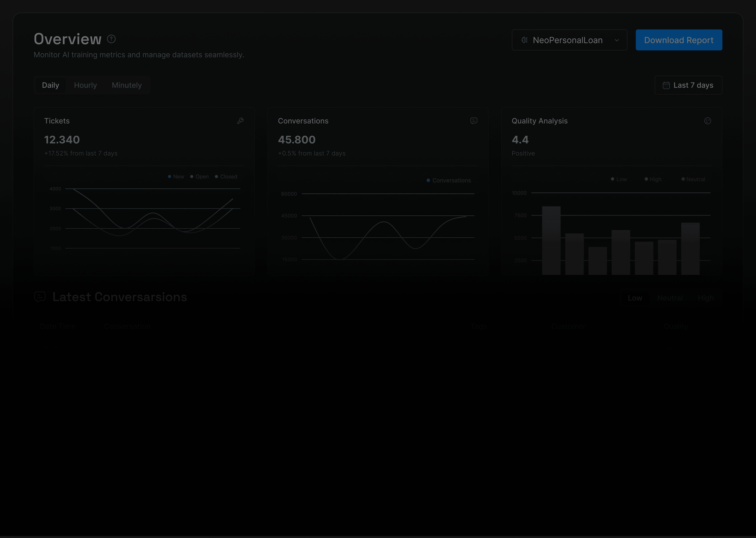Click the calendar icon in Last 7 days
The image size is (756, 538).
tap(666, 86)
